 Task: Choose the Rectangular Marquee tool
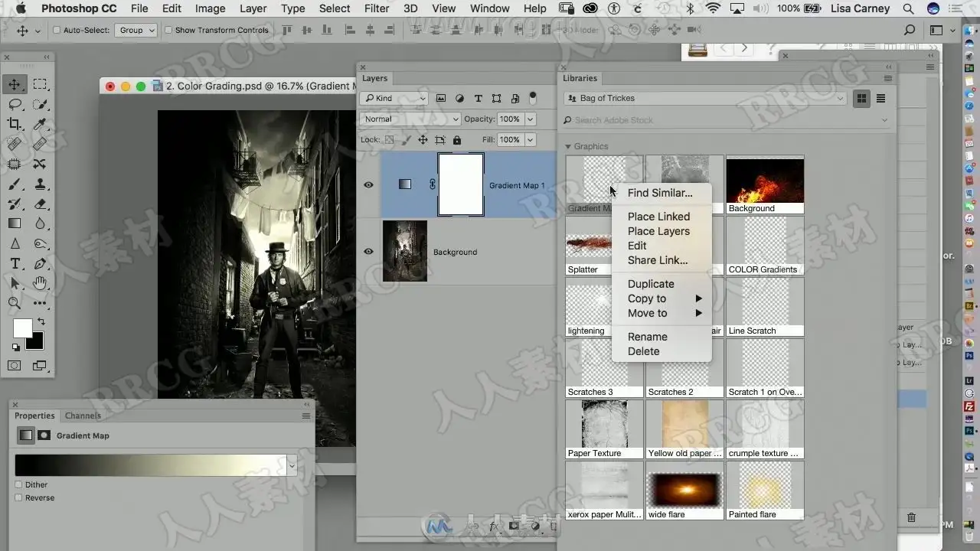coord(40,84)
